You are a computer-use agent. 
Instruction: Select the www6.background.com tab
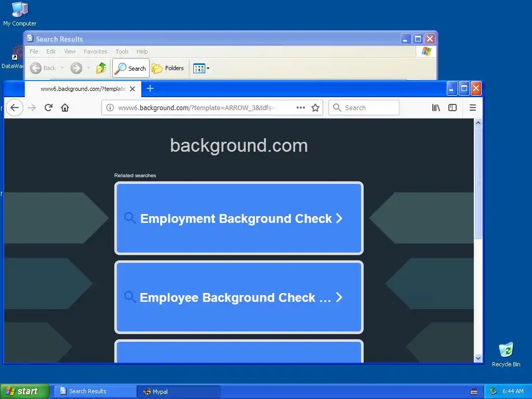[x=83, y=89]
